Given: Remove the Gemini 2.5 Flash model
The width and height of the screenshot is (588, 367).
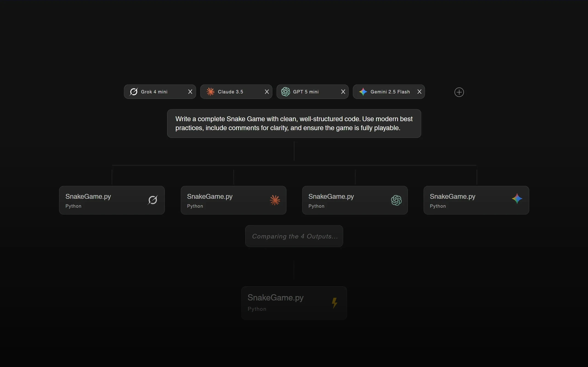Looking at the screenshot, I should 419,92.
